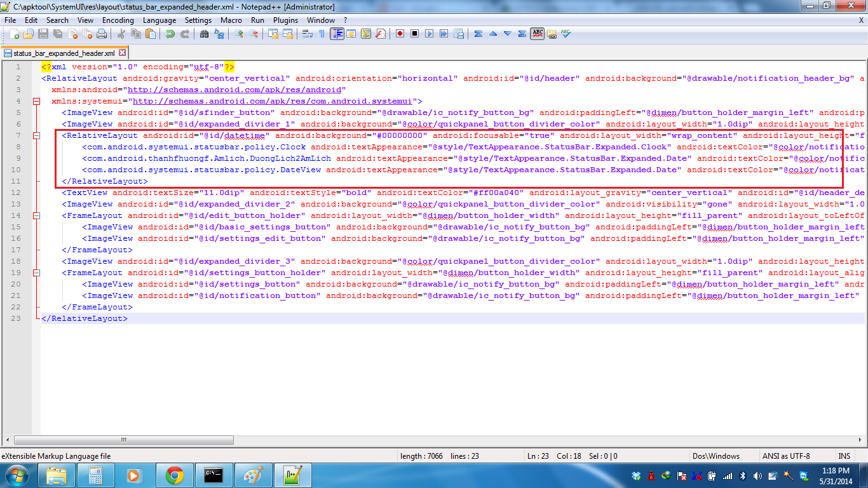
Task: Click line number 12 in the margin
Action: [x=16, y=193]
